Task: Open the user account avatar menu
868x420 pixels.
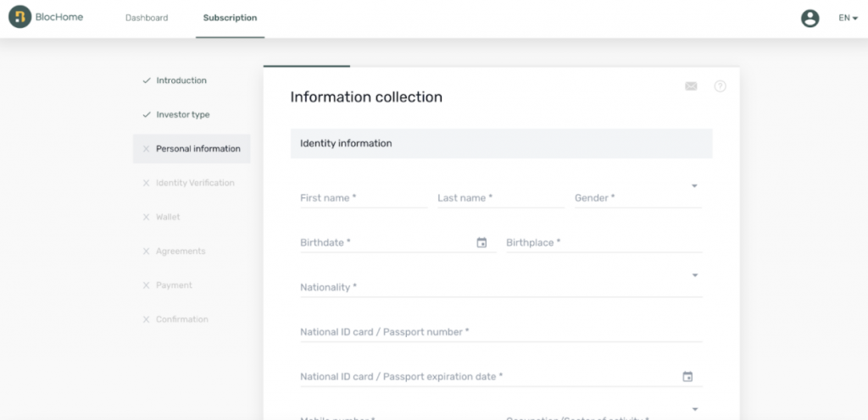Action: pyautogui.click(x=810, y=19)
